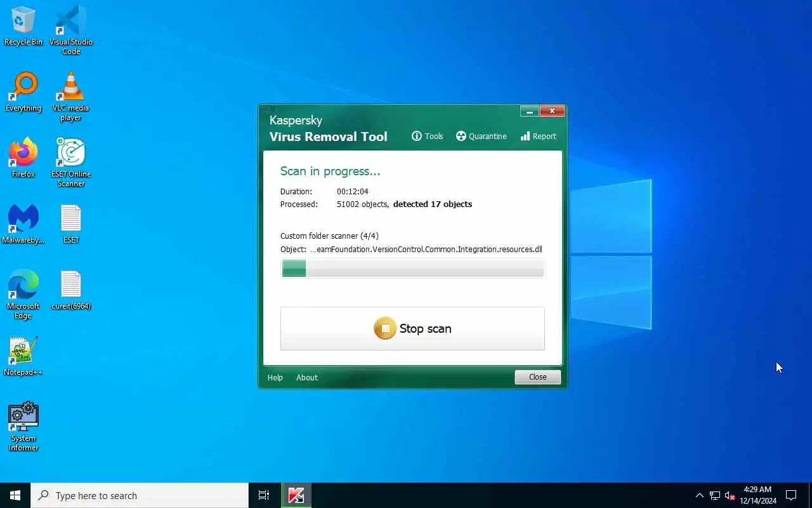Open Task View on the taskbar
Image resolution: width=812 pixels, height=508 pixels.
coord(264,495)
